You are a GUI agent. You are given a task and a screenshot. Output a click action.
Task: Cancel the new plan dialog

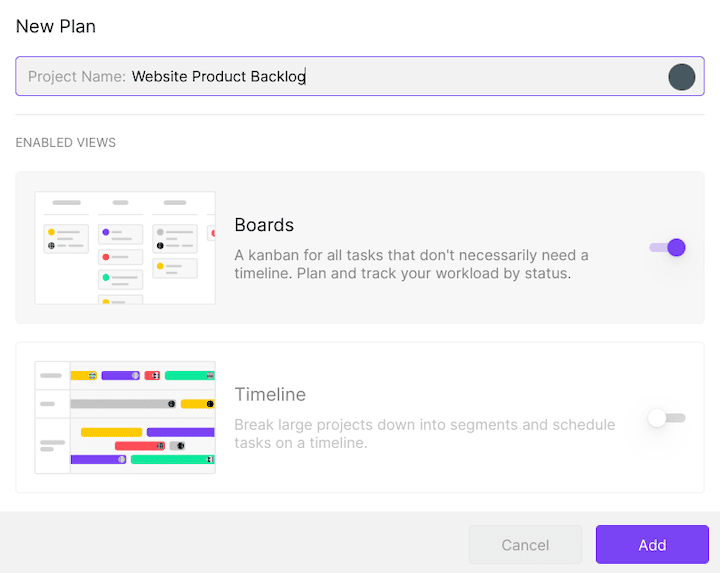coord(525,545)
